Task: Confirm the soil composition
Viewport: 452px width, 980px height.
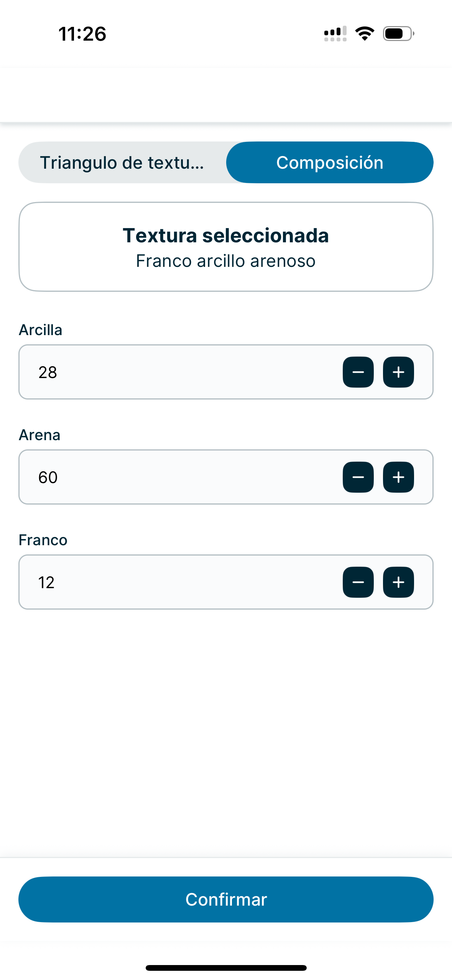Action: tap(226, 899)
